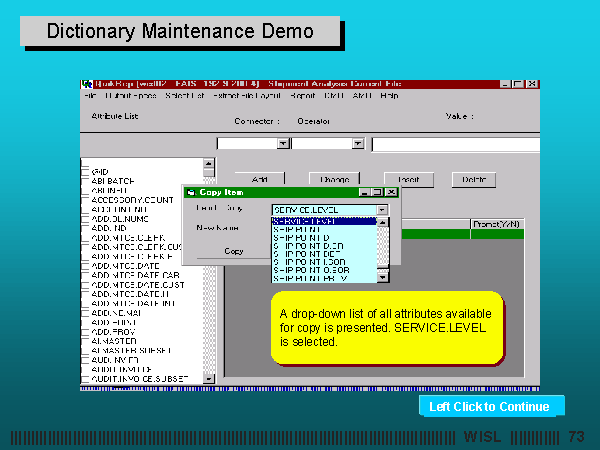Open the Connector drop-down

283,144
